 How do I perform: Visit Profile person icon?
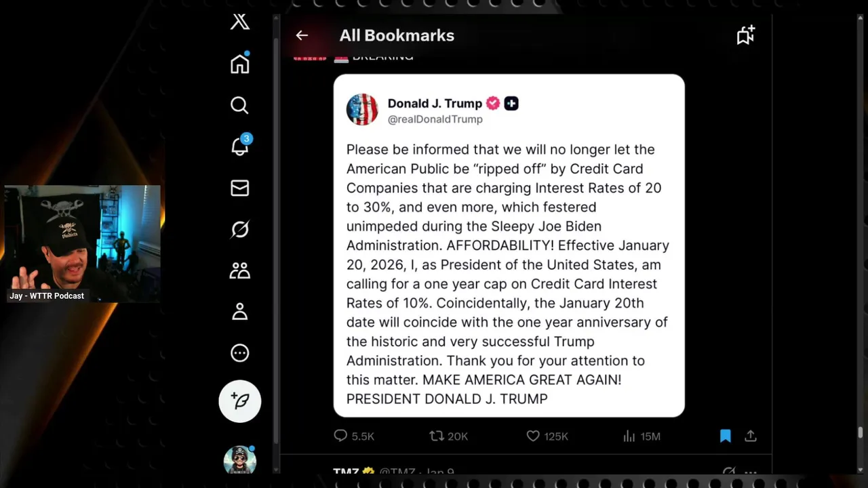pos(240,312)
